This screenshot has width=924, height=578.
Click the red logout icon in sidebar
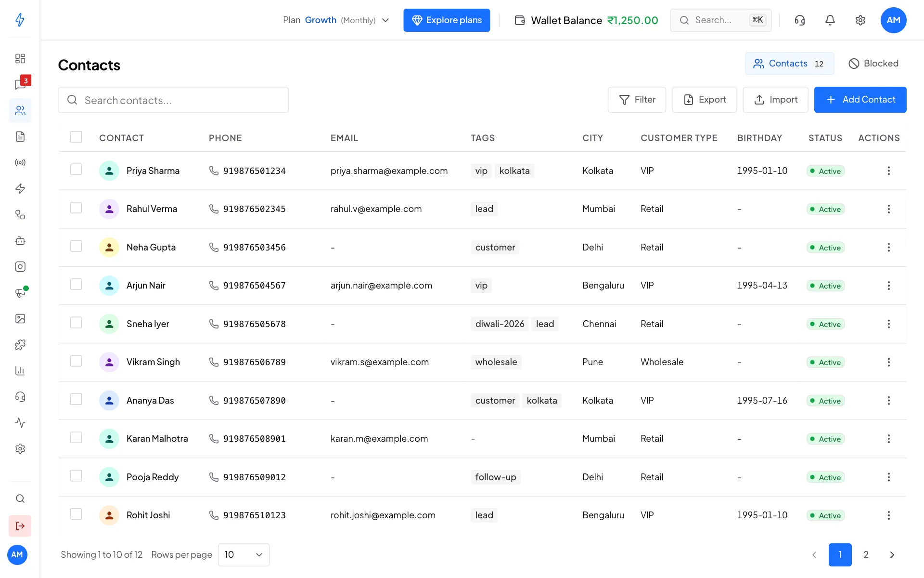20,526
